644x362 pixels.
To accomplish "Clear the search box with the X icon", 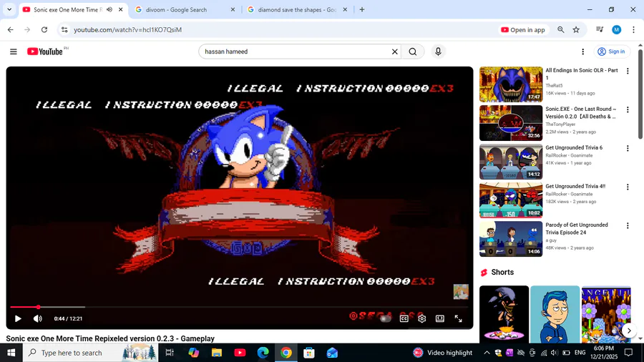I will [x=395, y=52].
